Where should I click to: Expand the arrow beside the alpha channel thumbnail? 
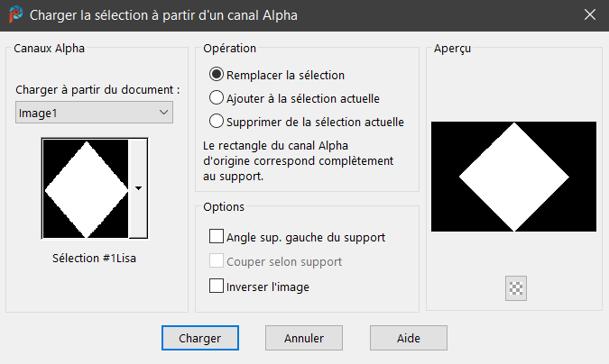(x=138, y=188)
